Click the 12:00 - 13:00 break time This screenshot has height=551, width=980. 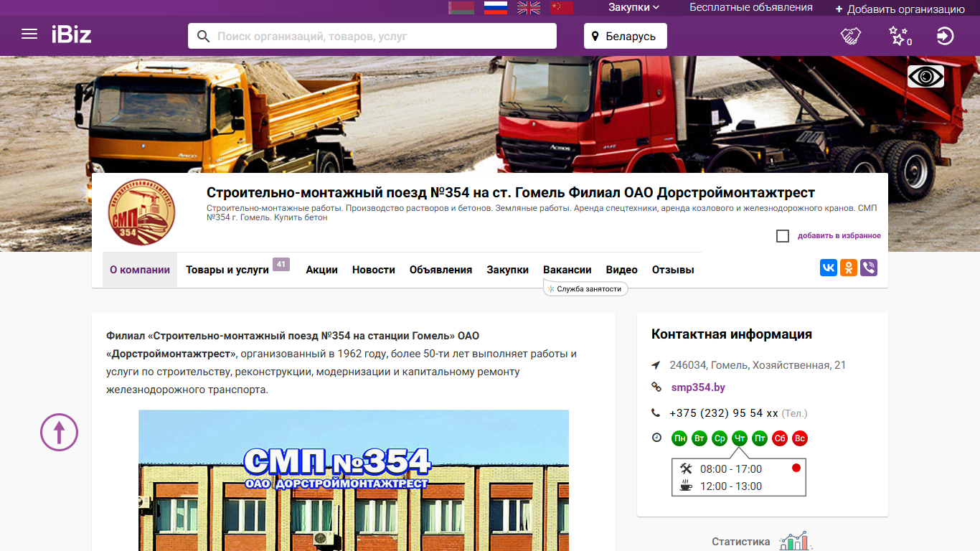click(x=731, y=486)
